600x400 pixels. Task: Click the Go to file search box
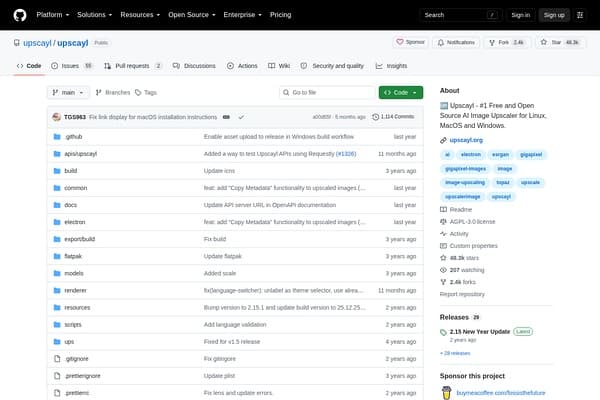click(x=327, y=93)
